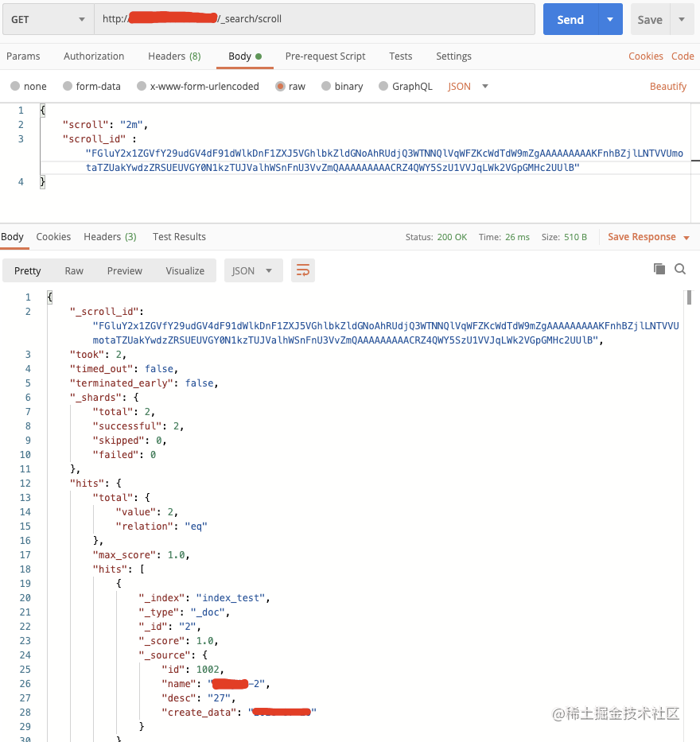Click the request Cookies link

coord(646,56)
